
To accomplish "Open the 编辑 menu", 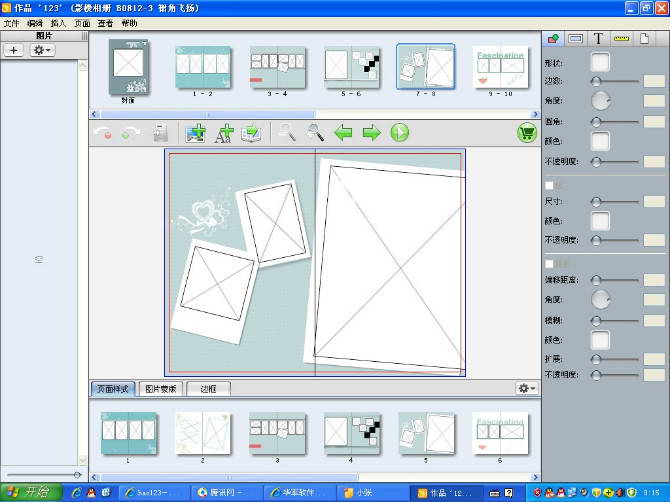I will click(x=35, y=23).
